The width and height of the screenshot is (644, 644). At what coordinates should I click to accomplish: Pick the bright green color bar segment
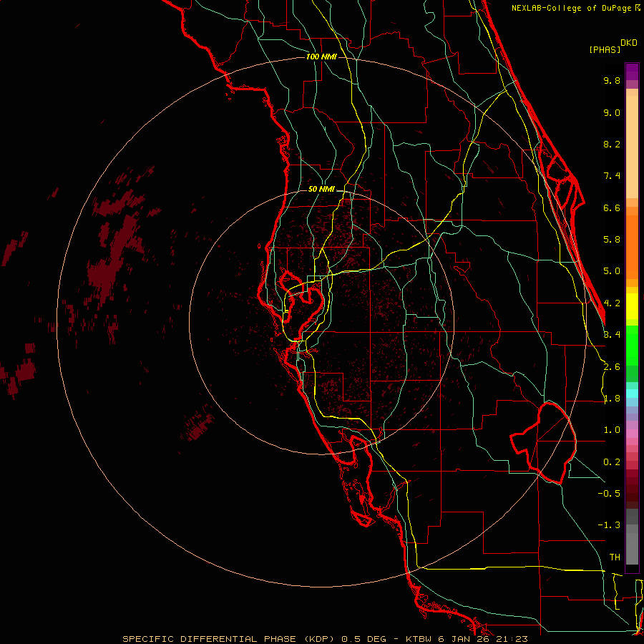632,345
